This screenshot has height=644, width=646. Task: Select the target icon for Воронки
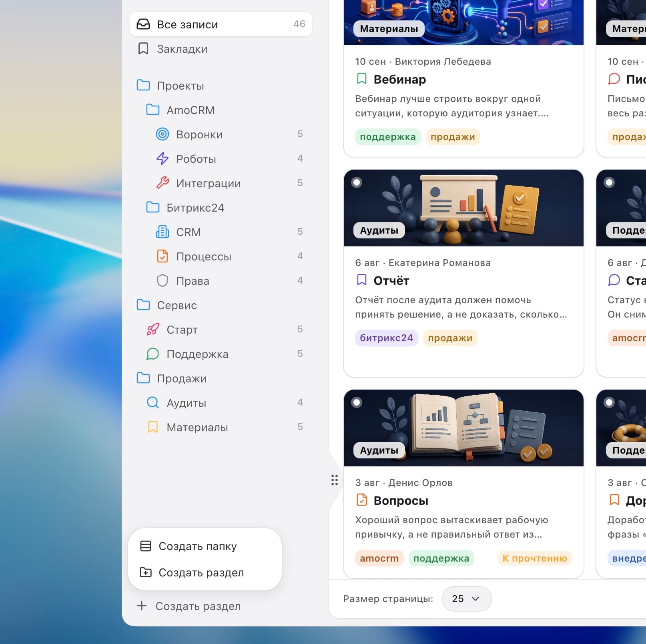click(x=162, y=134)
